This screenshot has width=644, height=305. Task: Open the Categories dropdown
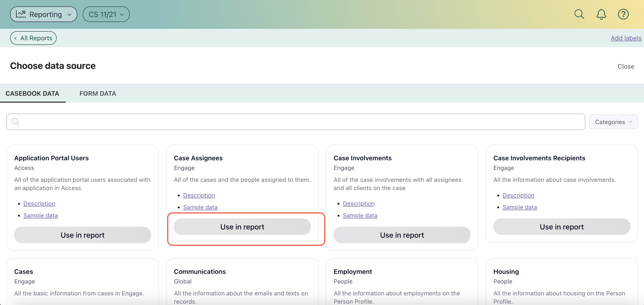[613, 122]
